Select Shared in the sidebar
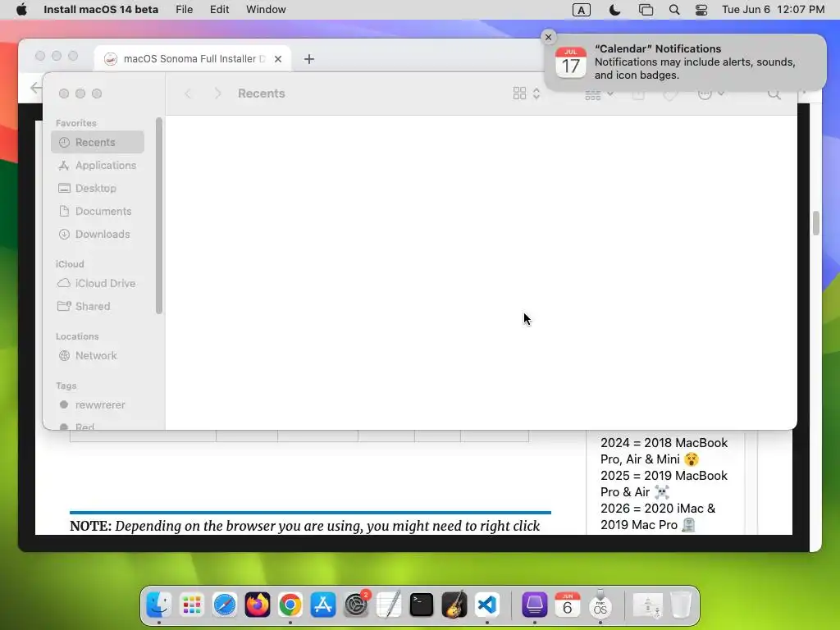This screenshot has width=840, height=630. [98, 306]
